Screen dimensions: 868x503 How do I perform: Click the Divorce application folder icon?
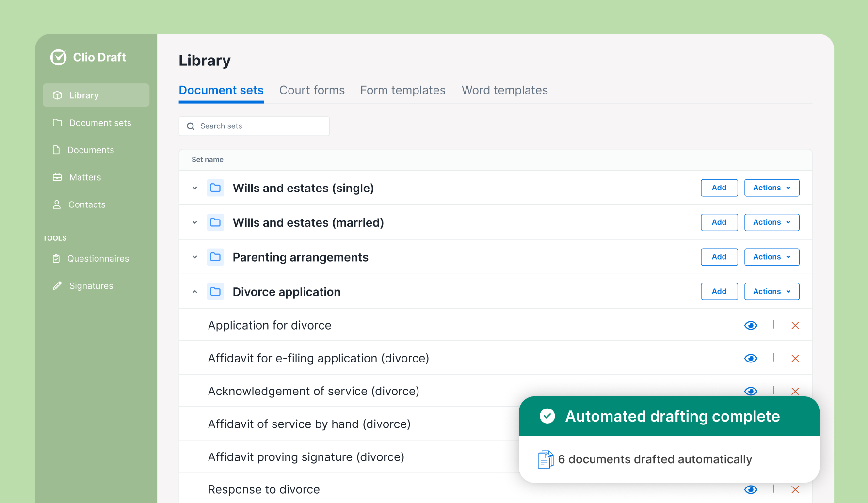215,291
